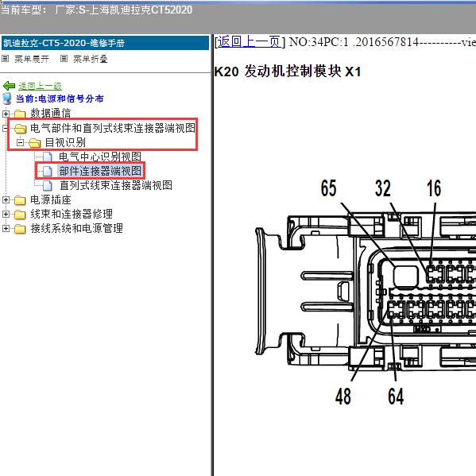Click the folder icon for 接线系统和电源管理
This screenshot has height=476, width=476.
[20, 229]
